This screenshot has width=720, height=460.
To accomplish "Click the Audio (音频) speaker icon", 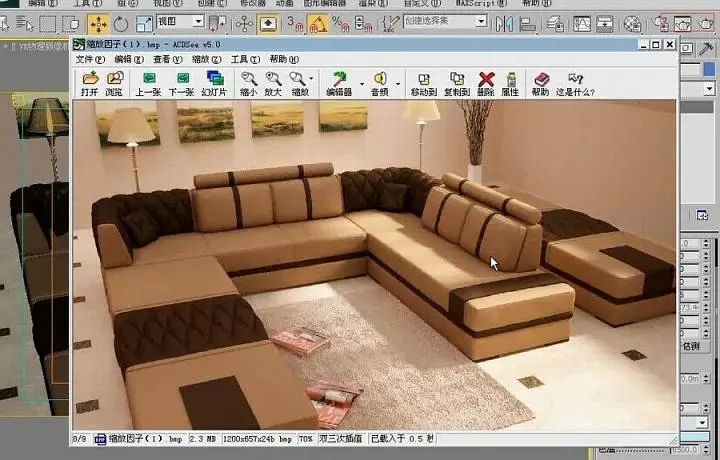I will tap(380, 83).
